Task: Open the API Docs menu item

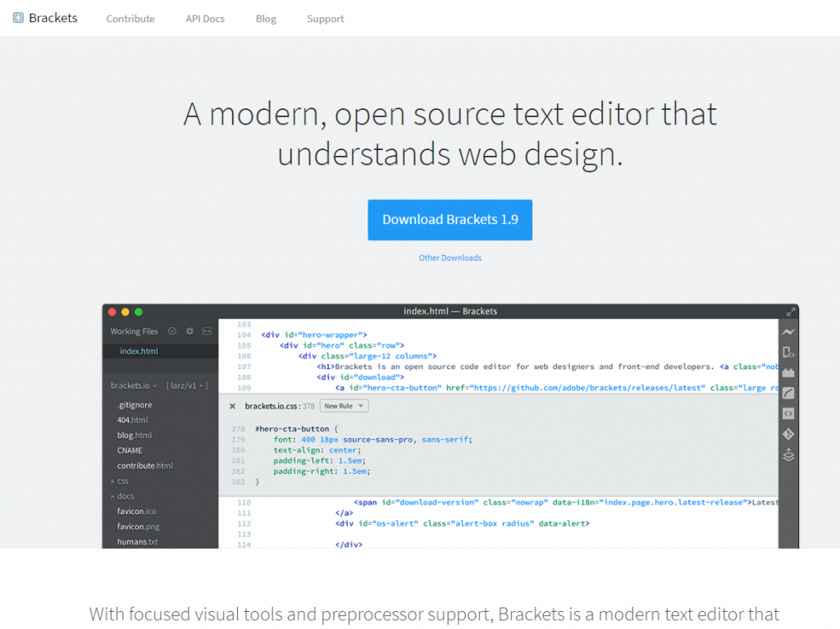Action: pos(204,19)
